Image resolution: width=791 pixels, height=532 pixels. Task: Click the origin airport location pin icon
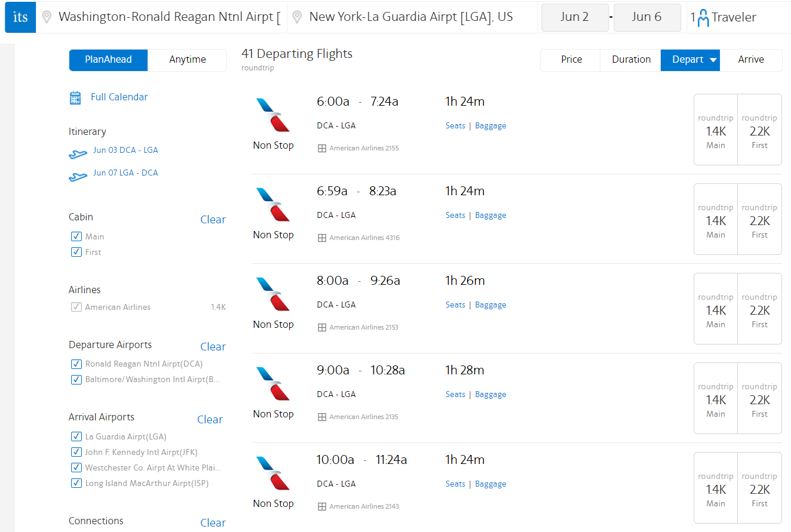tap(47, 17)
